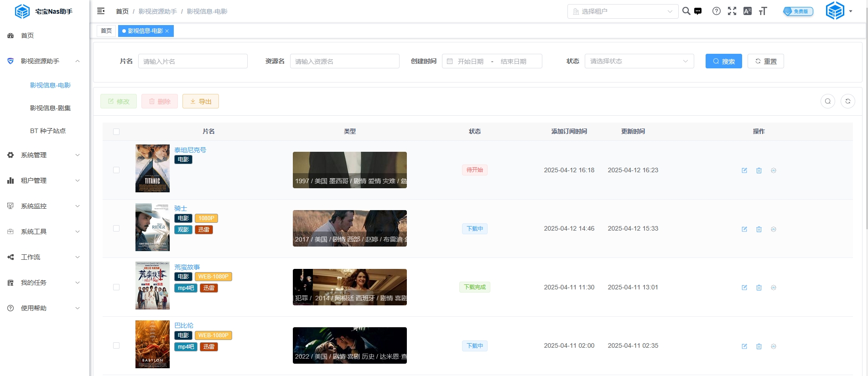The width and height of the screenshot is (868, 376).
Task: Click the 首页 breadcrumb link
Action: tap(122, 11)
